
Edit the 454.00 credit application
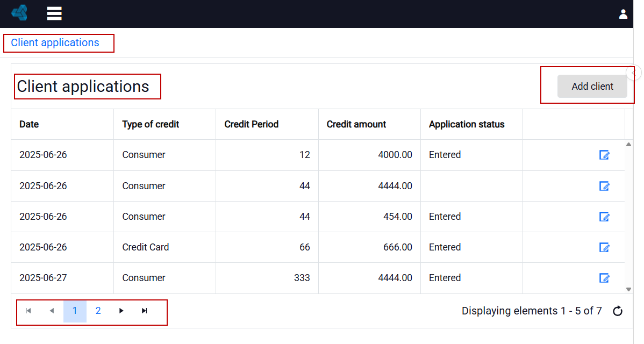click(x=604, y=216)
